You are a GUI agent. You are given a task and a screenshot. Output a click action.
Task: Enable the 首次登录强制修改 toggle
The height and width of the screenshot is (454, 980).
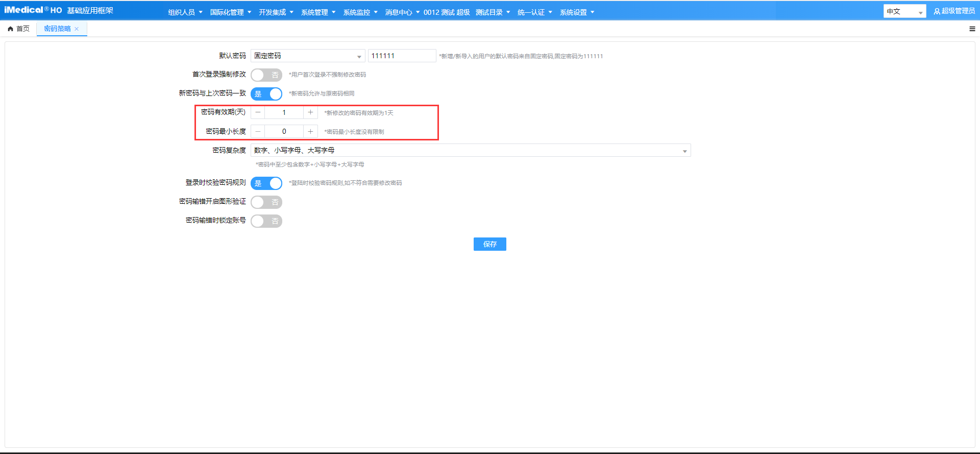click(x=266, y=75)
